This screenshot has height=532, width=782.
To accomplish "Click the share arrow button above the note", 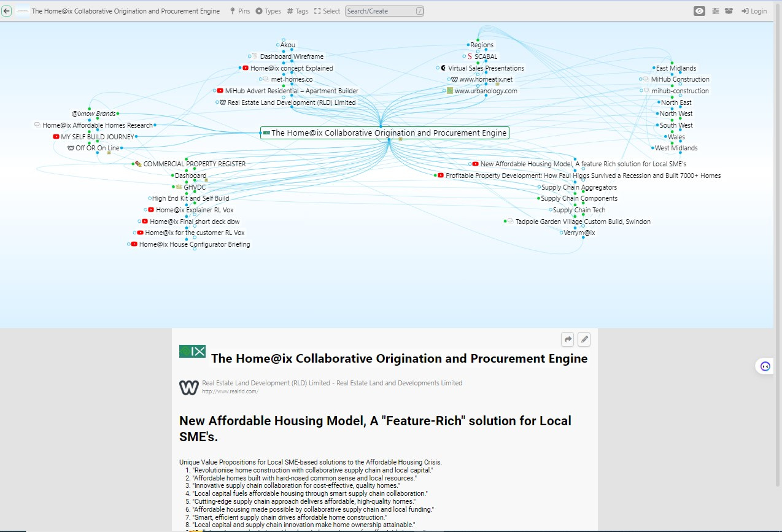I will (x=568, y=339).
